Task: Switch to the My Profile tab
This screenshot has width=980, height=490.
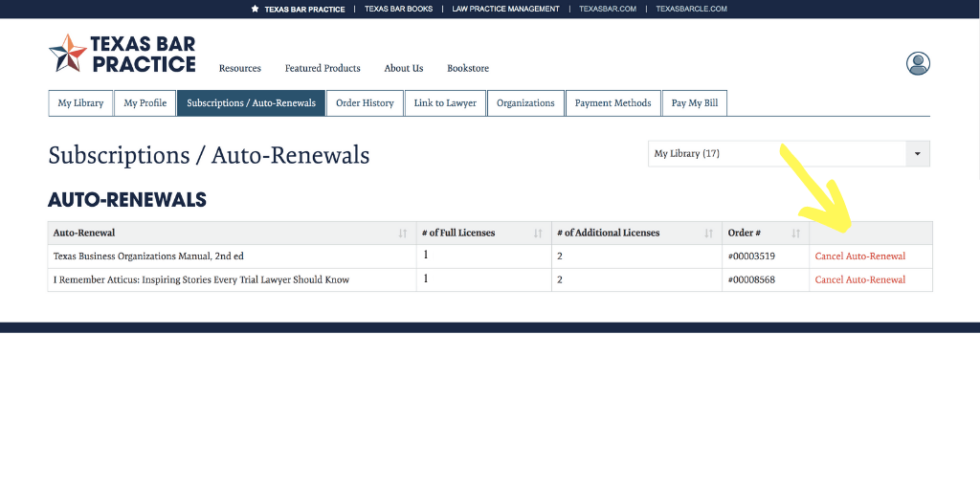Action: [x=145, y=103]
